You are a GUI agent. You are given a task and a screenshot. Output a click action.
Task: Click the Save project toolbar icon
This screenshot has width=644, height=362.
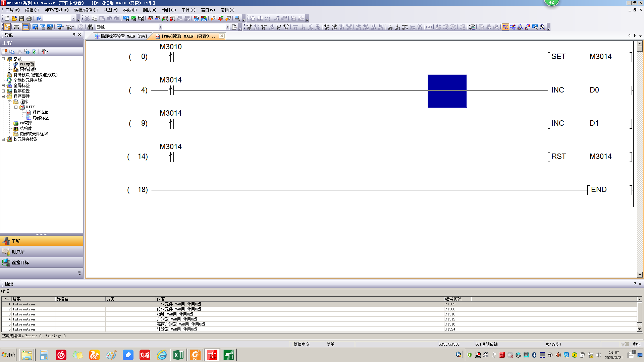(x=21, y=18)
